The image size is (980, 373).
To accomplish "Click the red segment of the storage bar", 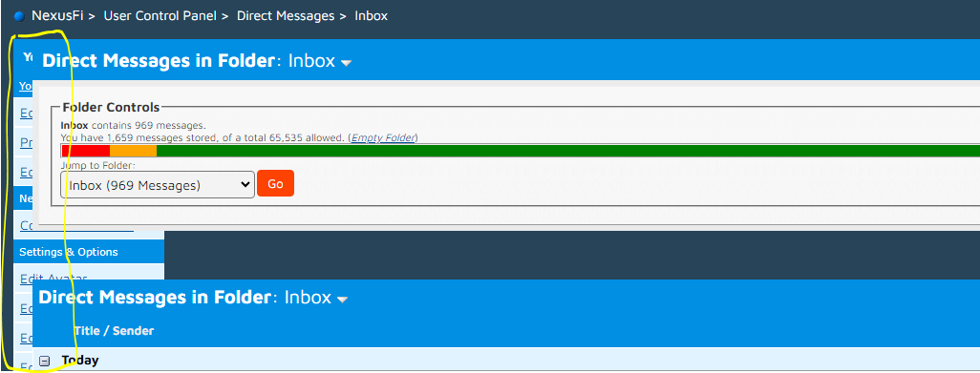I will (x=86, y=151).
